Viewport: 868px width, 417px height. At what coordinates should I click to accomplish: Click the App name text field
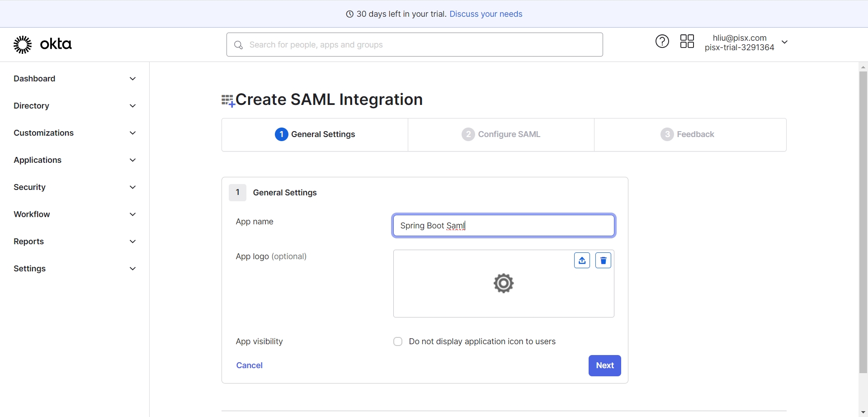504,226
